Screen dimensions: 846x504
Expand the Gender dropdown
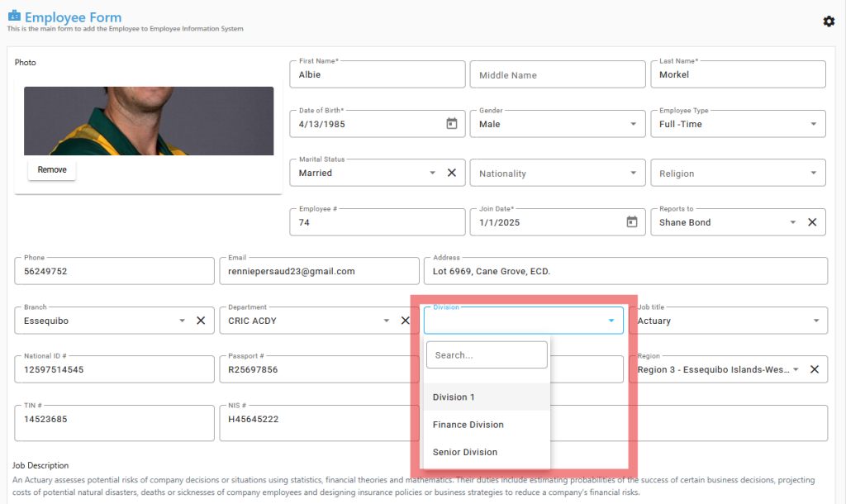coord(634,124)
